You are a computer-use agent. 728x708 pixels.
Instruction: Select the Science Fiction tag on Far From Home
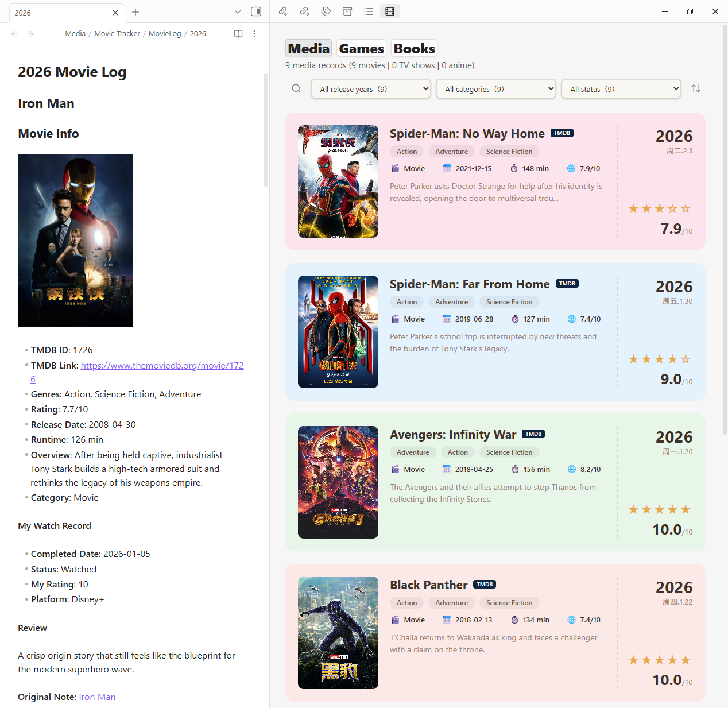pos(509,302)
